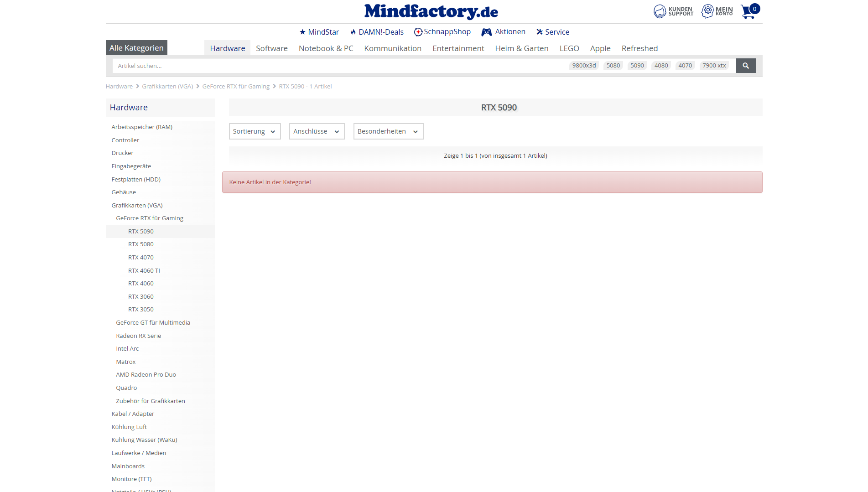The image size is (868, 492).
Task: Select RTX 5080 in sidebar
Action: (x=140, y=244)
